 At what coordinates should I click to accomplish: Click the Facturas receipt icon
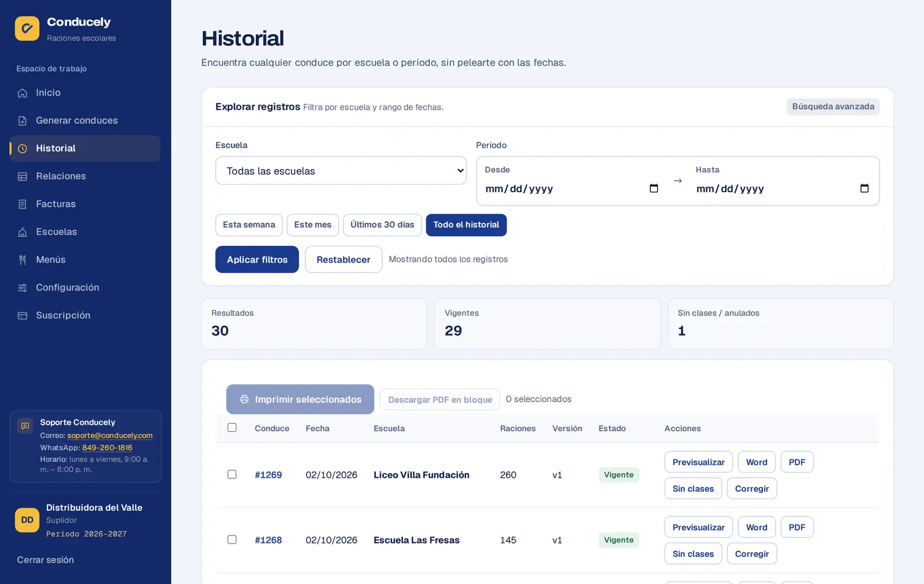pyautogui.click(x=23, y=204)
